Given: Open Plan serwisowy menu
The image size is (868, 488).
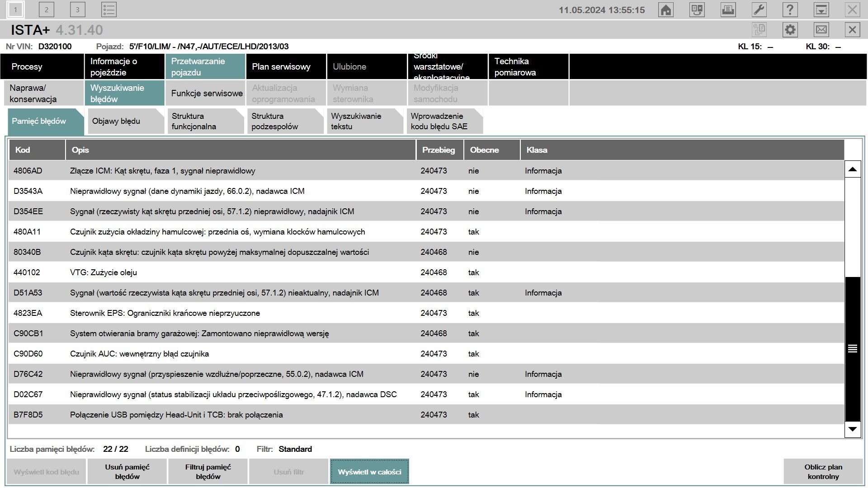Looking at the screenshot, I should (286, 66).
